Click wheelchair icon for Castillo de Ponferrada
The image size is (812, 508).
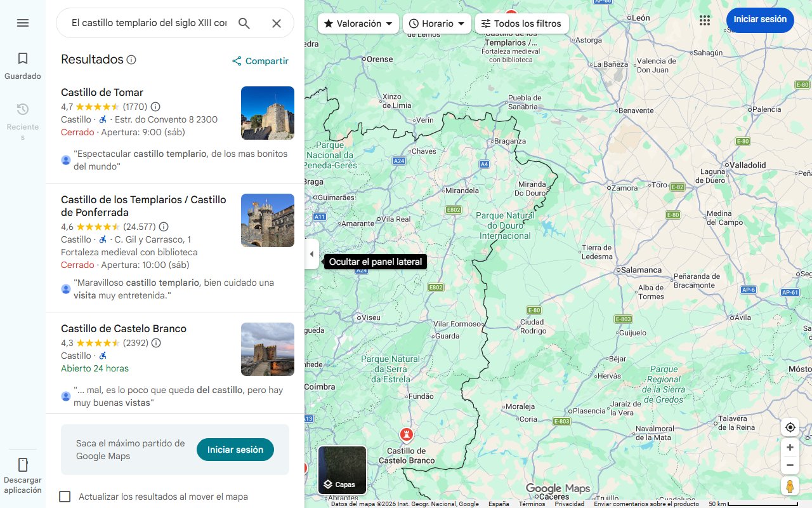click(103, 239)
